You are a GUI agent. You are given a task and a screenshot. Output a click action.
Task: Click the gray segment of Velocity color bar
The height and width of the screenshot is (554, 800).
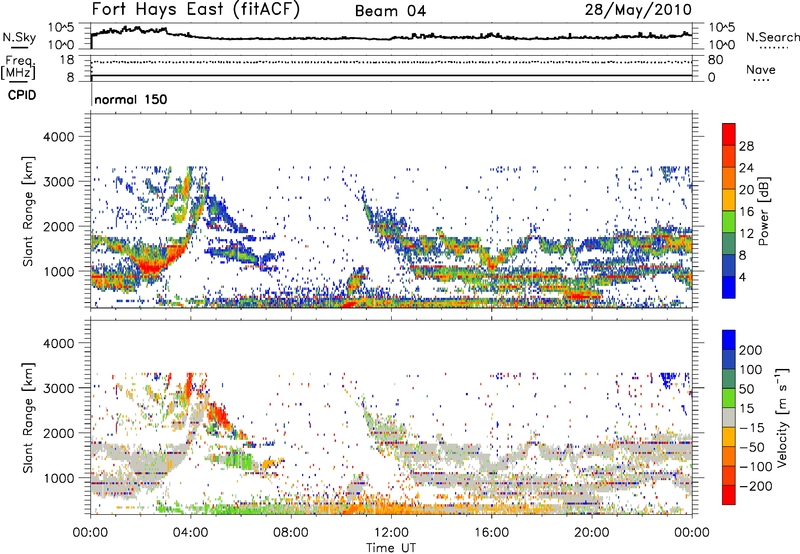pos(729,417)
